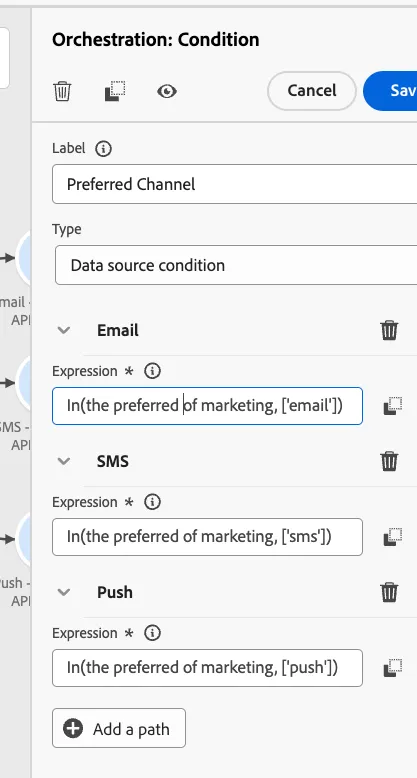Image resolution: width=417 pixels, height=778 pixels.
Task: Click the Type field label
Action: point(67,230)
